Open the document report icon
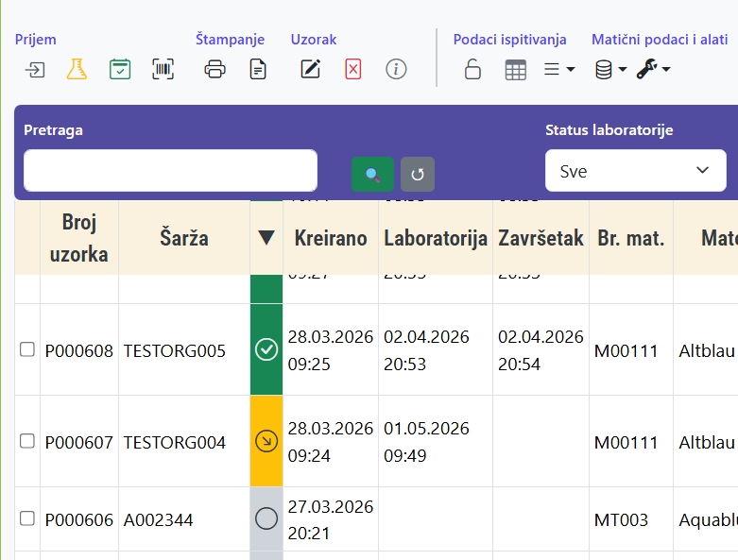This screenshot has width=738, height=560. click(x=257, y=70)
